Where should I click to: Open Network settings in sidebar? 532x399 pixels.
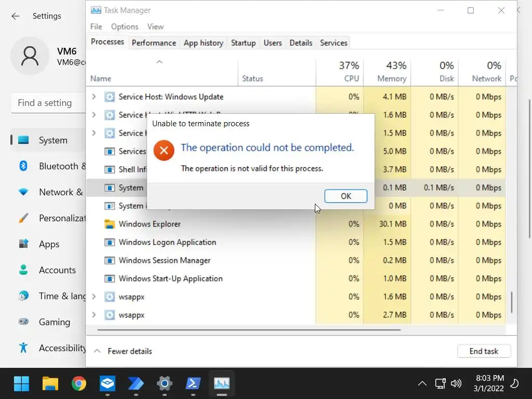click(x=48, y=192)
